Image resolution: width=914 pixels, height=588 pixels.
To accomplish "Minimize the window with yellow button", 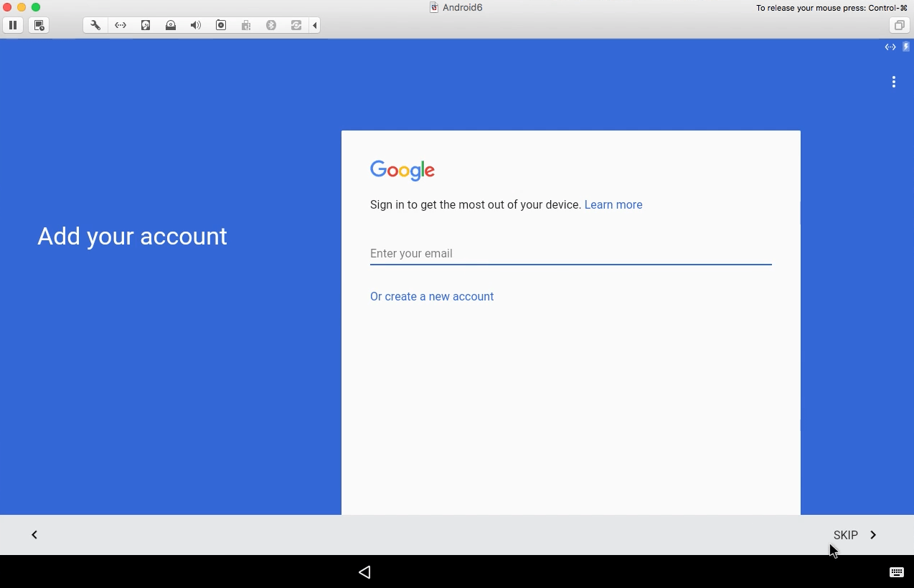I will pos(22,7).
